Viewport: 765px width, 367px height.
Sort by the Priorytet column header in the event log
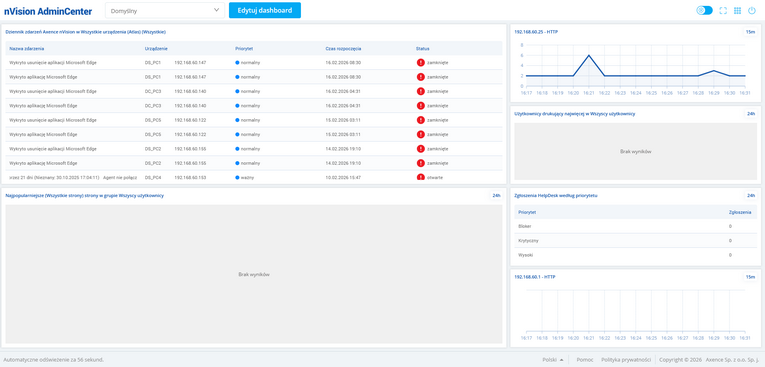[244, 49]
